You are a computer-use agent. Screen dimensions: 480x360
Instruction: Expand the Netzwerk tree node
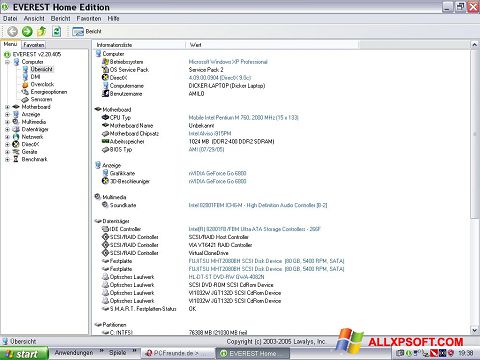tap(7, 137)
